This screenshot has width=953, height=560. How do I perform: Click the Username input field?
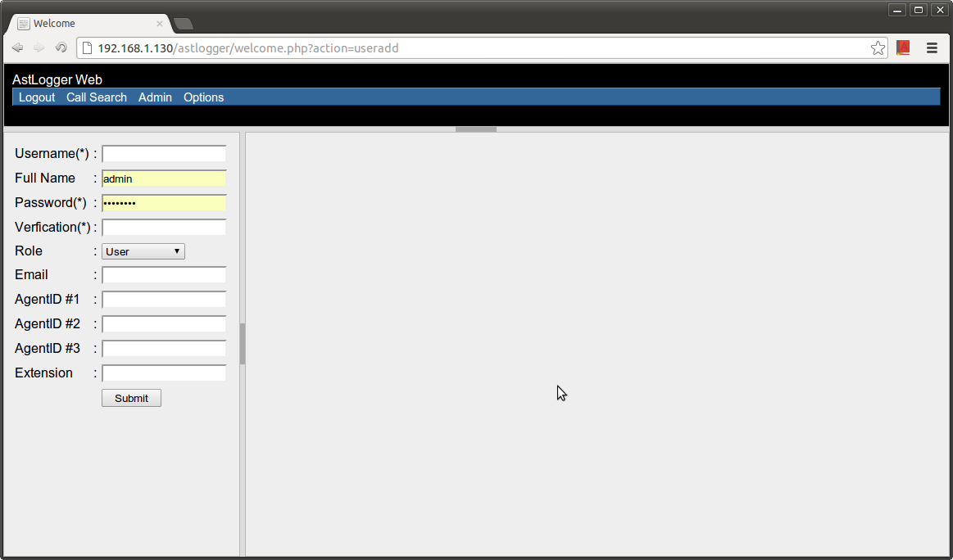[163, 154]
